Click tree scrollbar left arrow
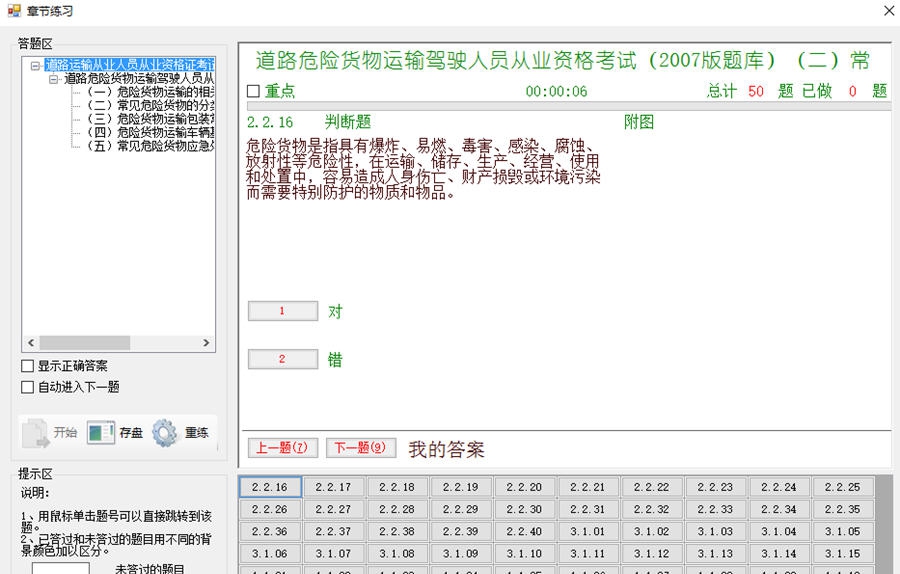 point(31,343)
